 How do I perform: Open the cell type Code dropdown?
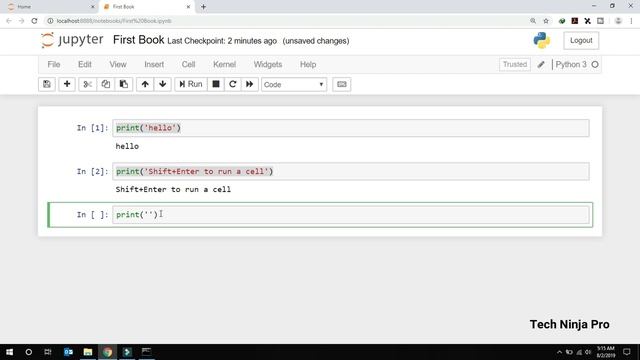[294, 84]
